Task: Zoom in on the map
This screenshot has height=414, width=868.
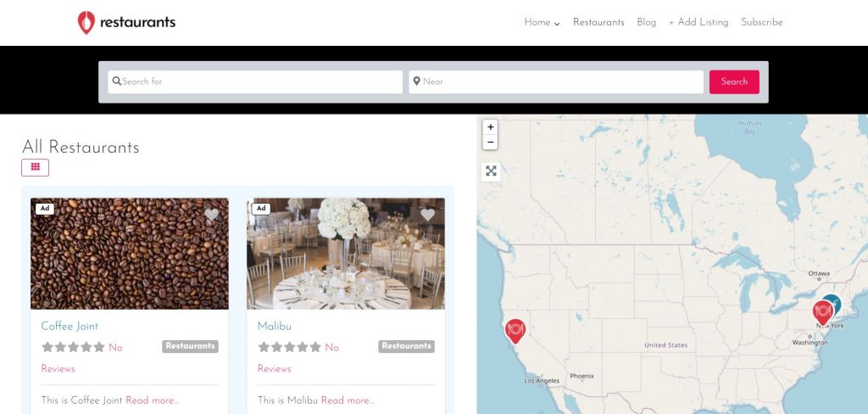Action: click(490, 127)
